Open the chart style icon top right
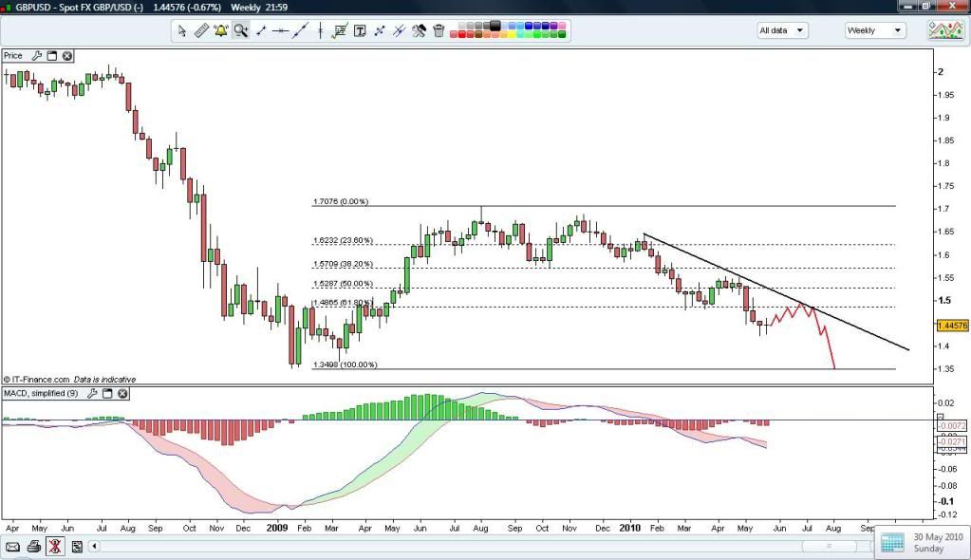 point(945,29)
